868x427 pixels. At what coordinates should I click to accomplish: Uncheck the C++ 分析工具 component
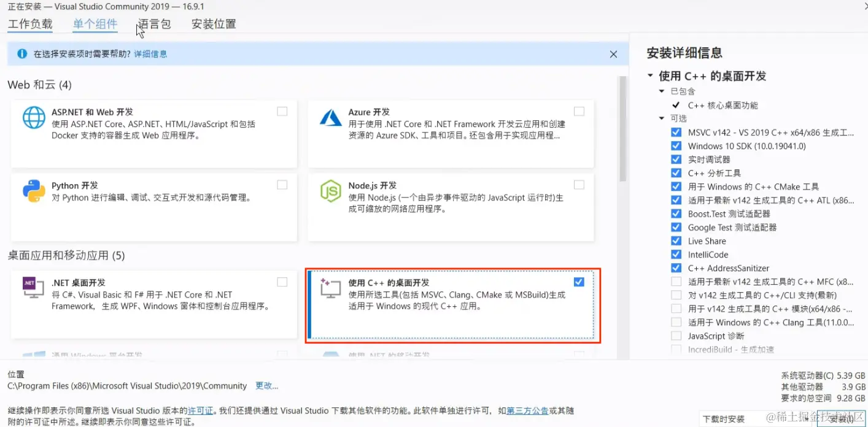click(x=676, y=173)
